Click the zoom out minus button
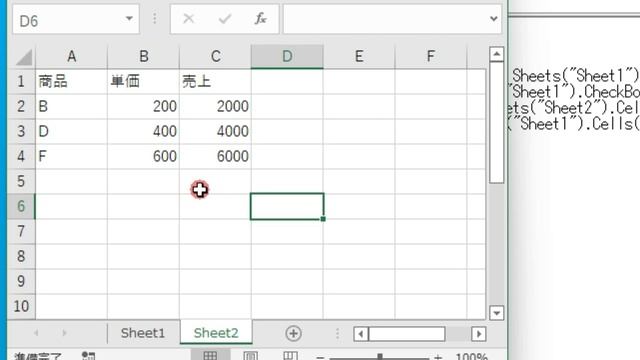The image size is (640, 360). tap(320, 358)
